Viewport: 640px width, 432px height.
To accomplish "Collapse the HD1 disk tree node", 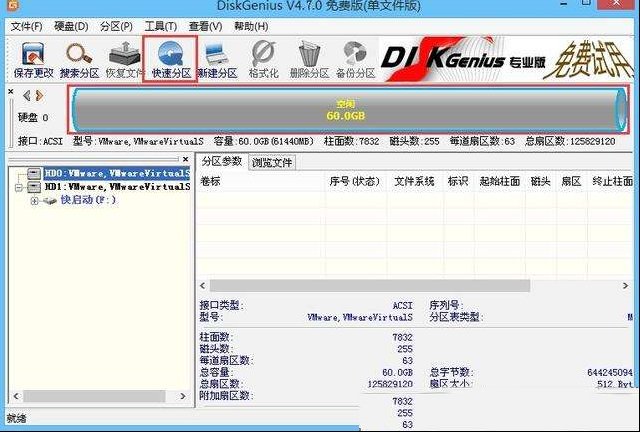I will point(18,187).
